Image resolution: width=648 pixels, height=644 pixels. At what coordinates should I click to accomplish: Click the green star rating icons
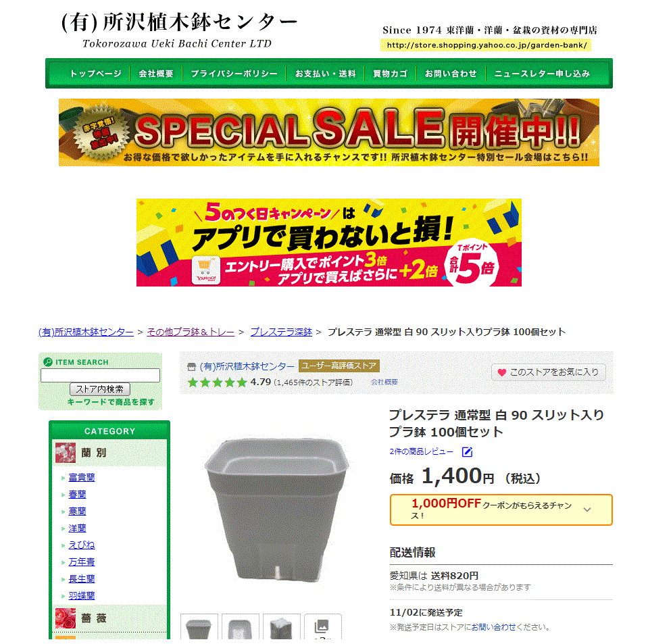click(218, 382)
